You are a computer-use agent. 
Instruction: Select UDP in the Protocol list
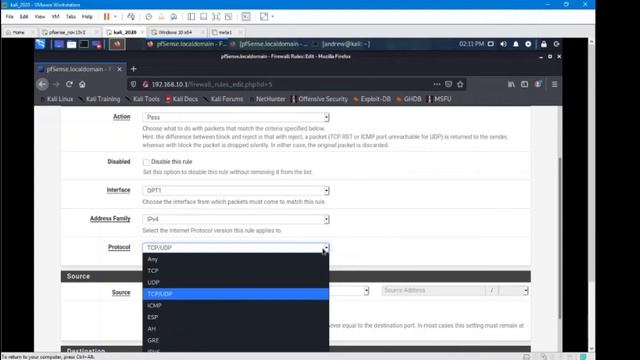point(236,282)
